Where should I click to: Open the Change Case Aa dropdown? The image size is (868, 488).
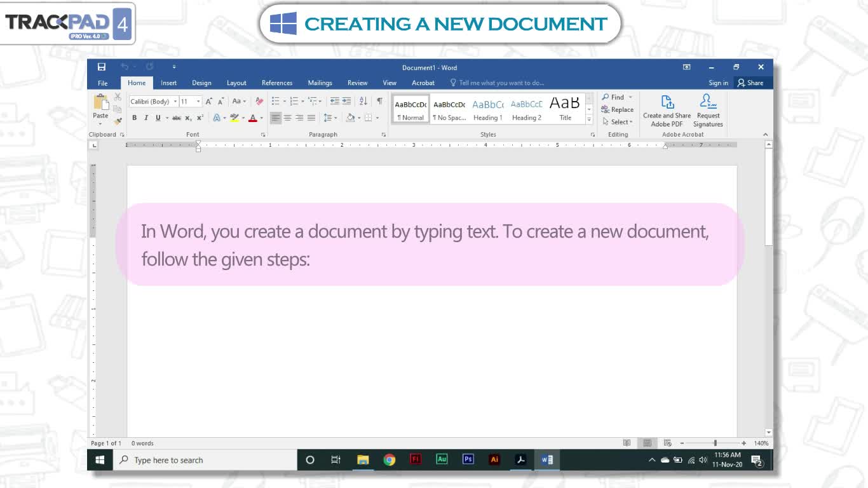click(238, 101)
